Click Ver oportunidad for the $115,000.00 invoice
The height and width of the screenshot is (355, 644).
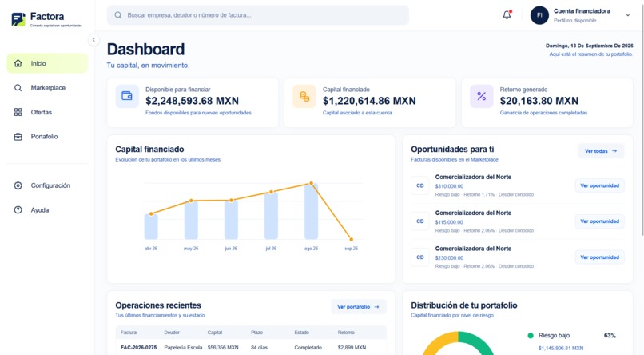point(599,221)
